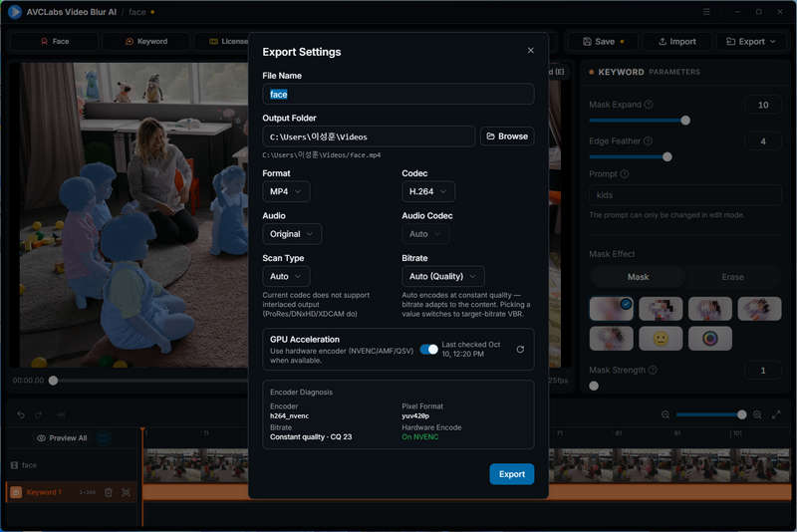Zoom out the timeline with magnifier icon
Screen dimensions: 797x532
click(x=665, y=414)
